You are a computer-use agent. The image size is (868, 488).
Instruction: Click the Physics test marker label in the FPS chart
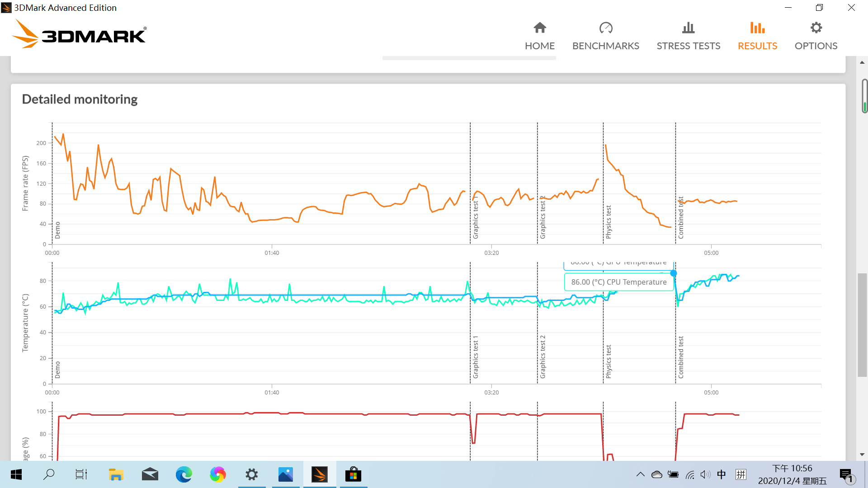click(x=609, y=222)
